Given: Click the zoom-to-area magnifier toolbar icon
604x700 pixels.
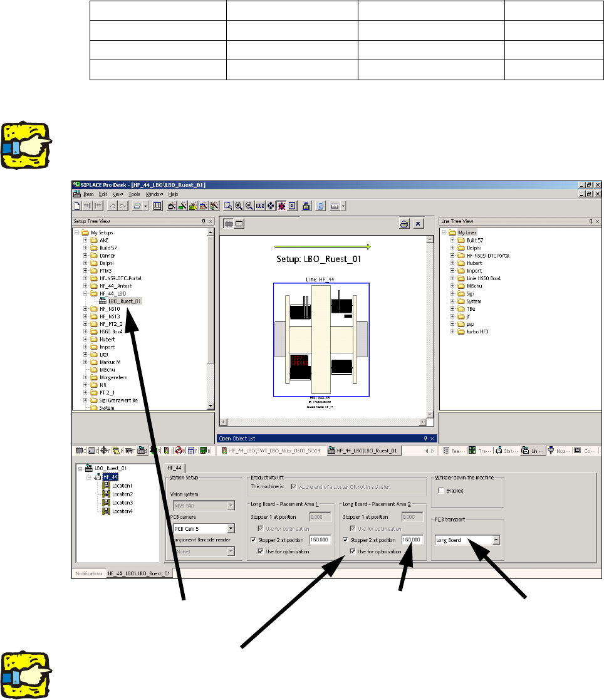Looking at the screenshot, I should click(228, 206).
